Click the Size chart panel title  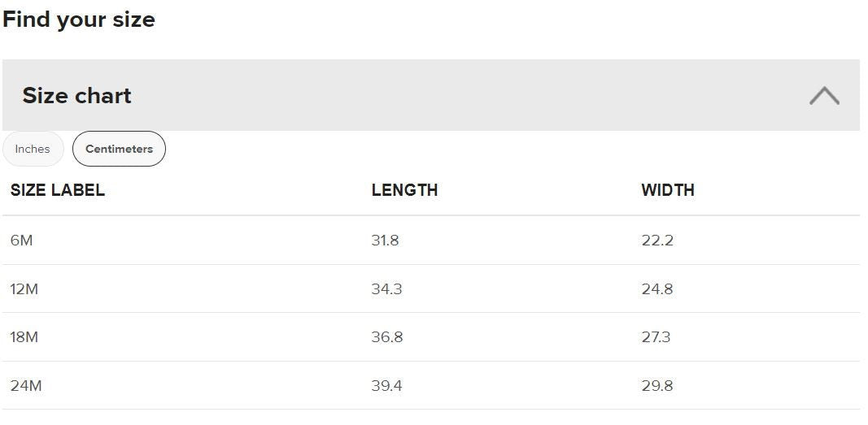[x=76, y=96]
